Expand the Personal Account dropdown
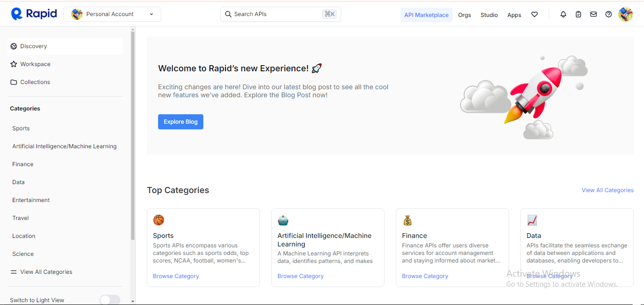 click(112, 14)
